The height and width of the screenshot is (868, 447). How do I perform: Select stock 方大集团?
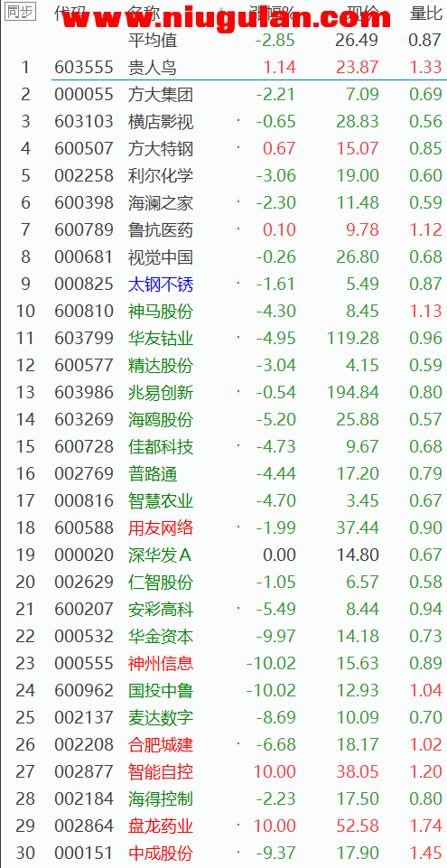[161, 94]
